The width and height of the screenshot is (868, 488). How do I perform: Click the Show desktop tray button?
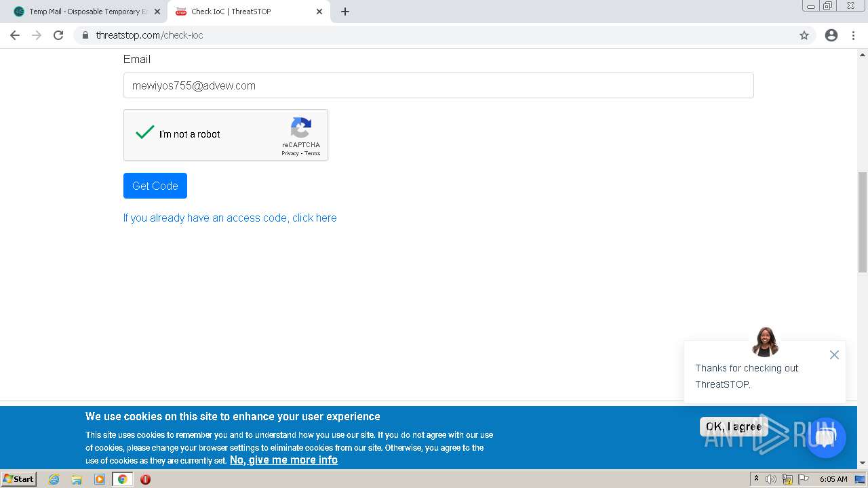[x=861, y=479]
